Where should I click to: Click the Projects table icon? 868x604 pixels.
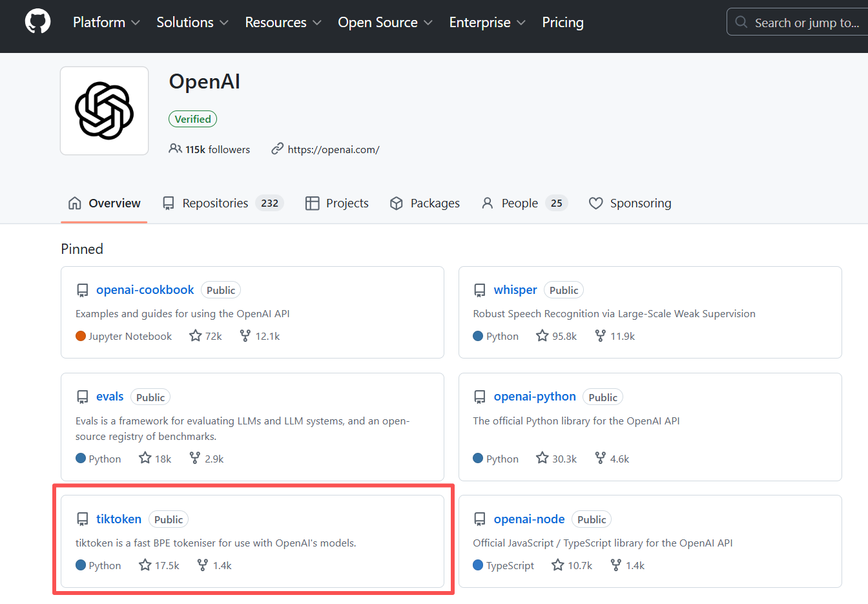[x=313, y=203]
